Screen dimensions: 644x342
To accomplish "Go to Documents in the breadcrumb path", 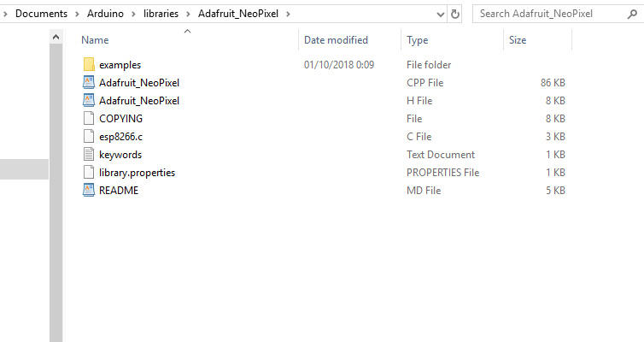I will pos(41,14).
